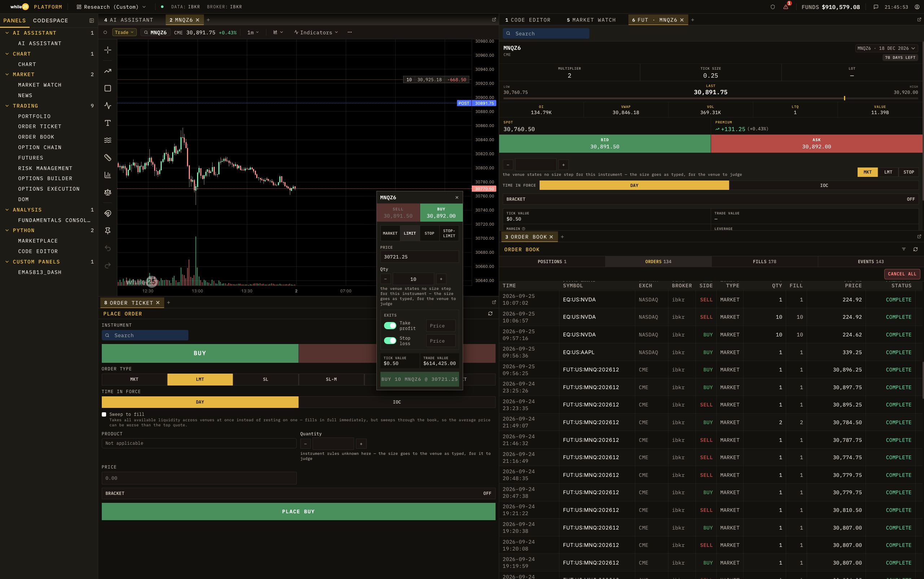Open the Research (Custom) workspace dropdown
Viewport: 924px width, 579px height.
[x=112, y=7]
